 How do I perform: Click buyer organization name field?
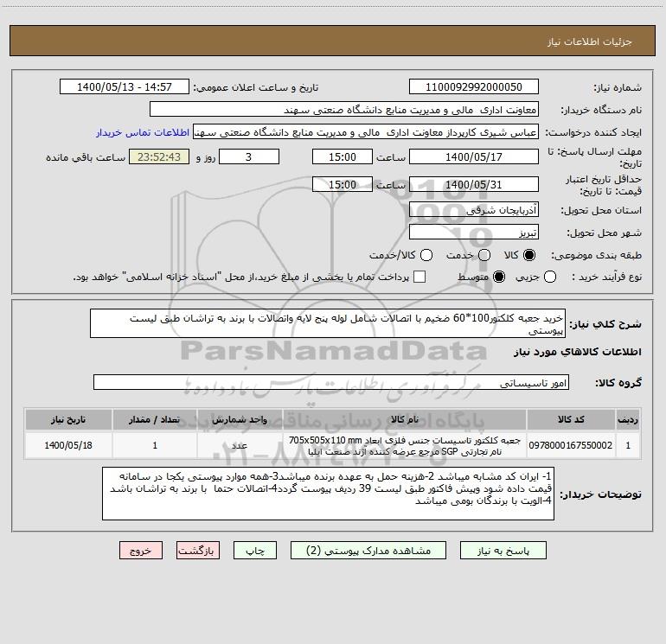344,110
